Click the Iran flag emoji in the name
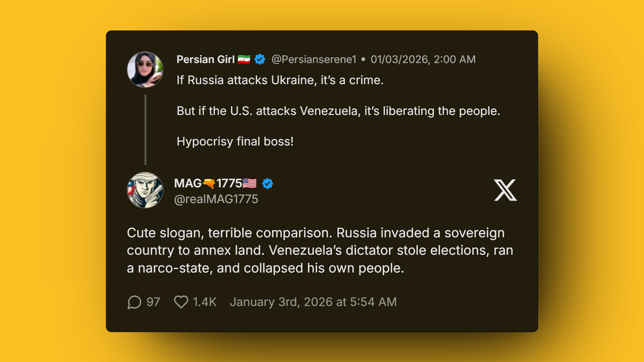Image resolution: width=644 pixels, height=362 pixels. 244,58
